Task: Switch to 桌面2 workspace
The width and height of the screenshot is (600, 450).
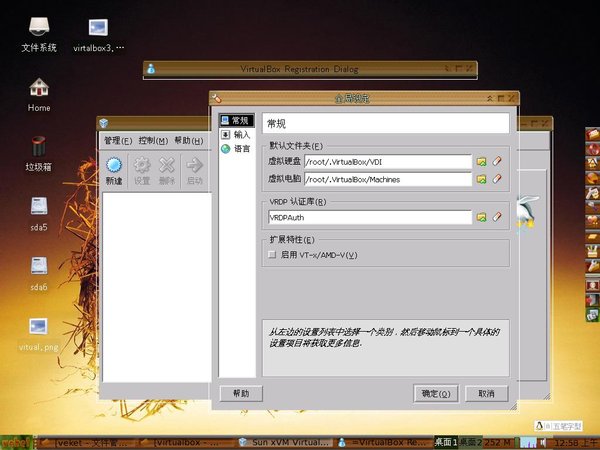Action: [x=470, y=443]
